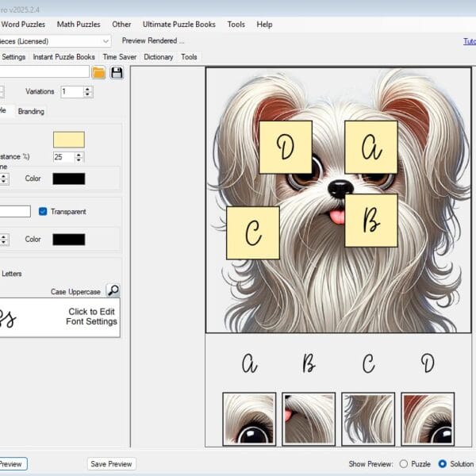The height and width of the screenshot is (476, 476).
Task: Click the pale yellow color swatch
Action: [68, 140]
